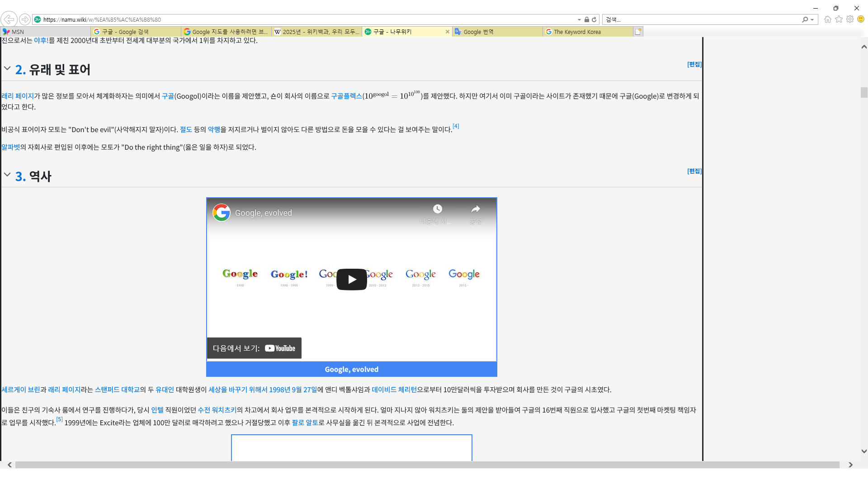Open Favorites star icon
The width and height of the screenshot is (868, 494).
point(839,19)
